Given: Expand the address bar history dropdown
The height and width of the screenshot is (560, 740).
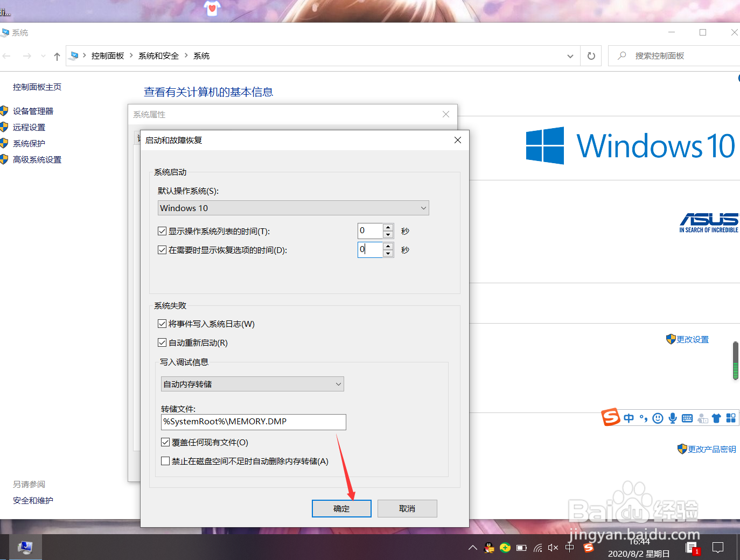Looking at the screenshot, I should click(x=570, y=55).
